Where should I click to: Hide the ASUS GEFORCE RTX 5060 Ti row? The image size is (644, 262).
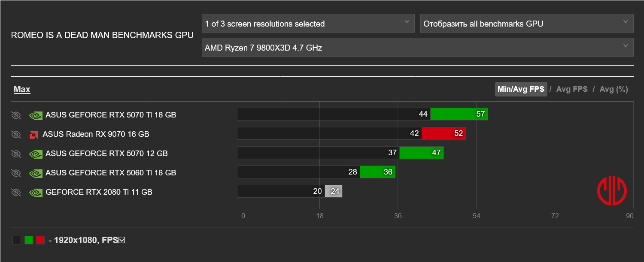click(16, 173)
